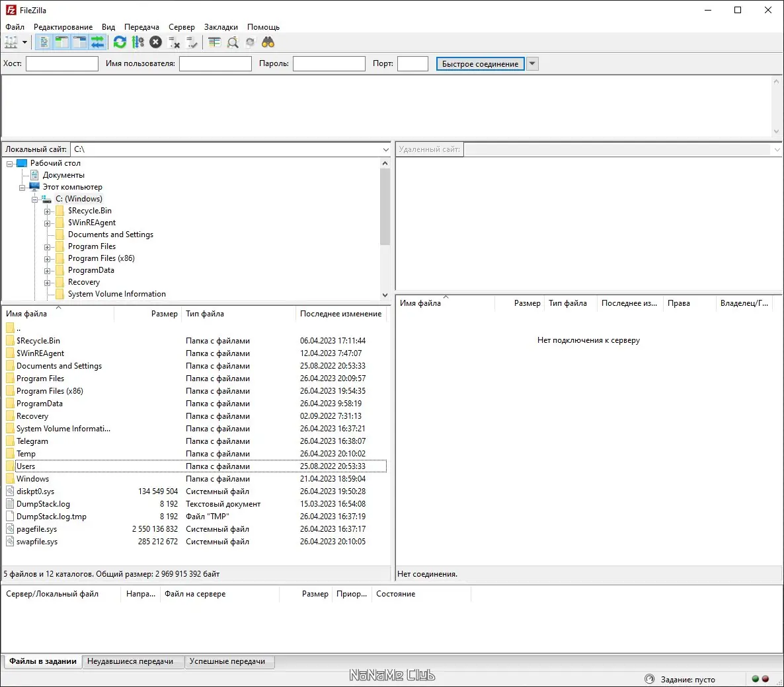Viewport: 784px width, 687px height.
Task: Click the disconnect from server icon
Action: pos(173,42)
